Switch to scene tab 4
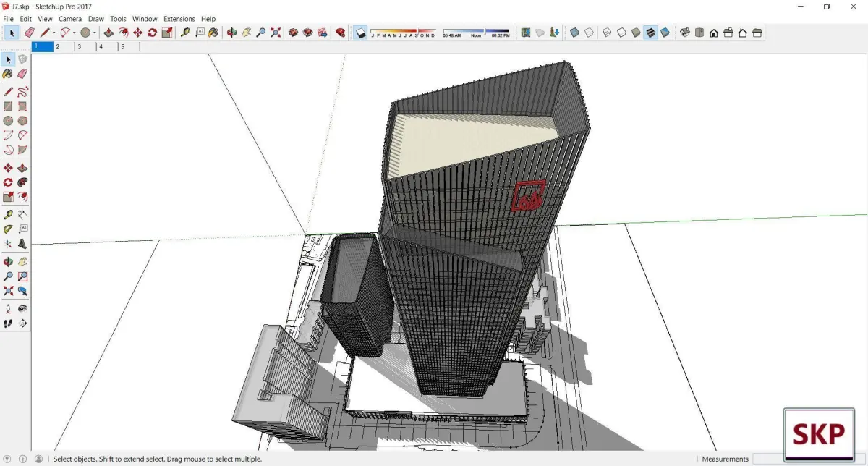Screen dimensions: 868x466 (108, 46)
